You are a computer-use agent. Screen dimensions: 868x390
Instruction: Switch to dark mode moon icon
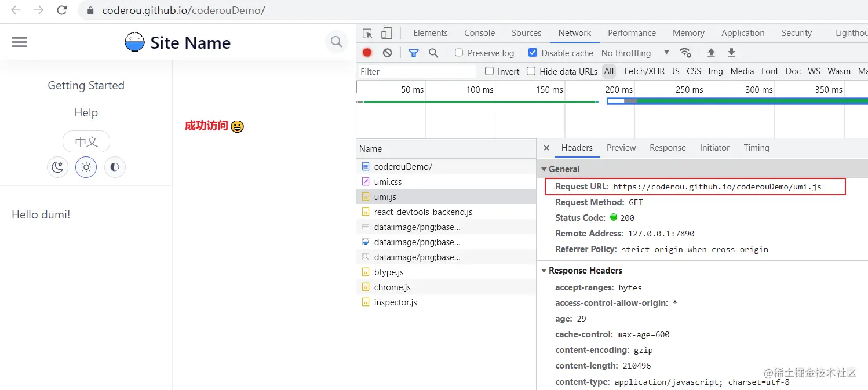pos(57,167)
